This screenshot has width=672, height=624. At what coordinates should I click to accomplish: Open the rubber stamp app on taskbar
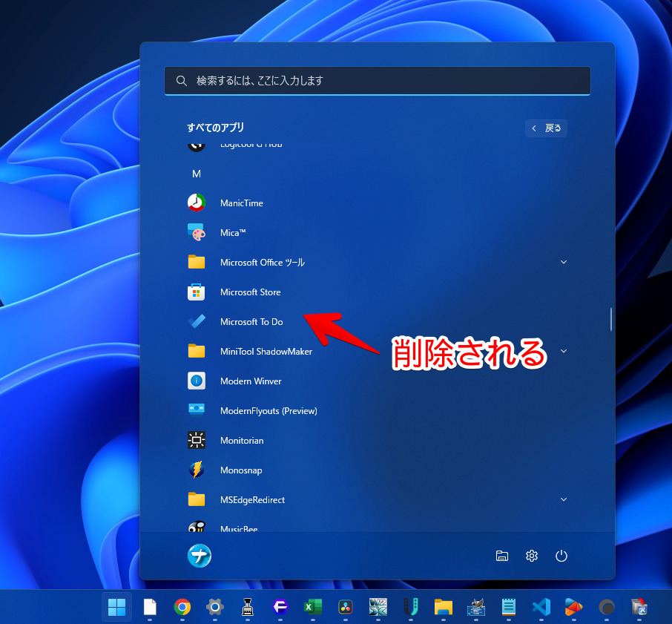point(247,607)
